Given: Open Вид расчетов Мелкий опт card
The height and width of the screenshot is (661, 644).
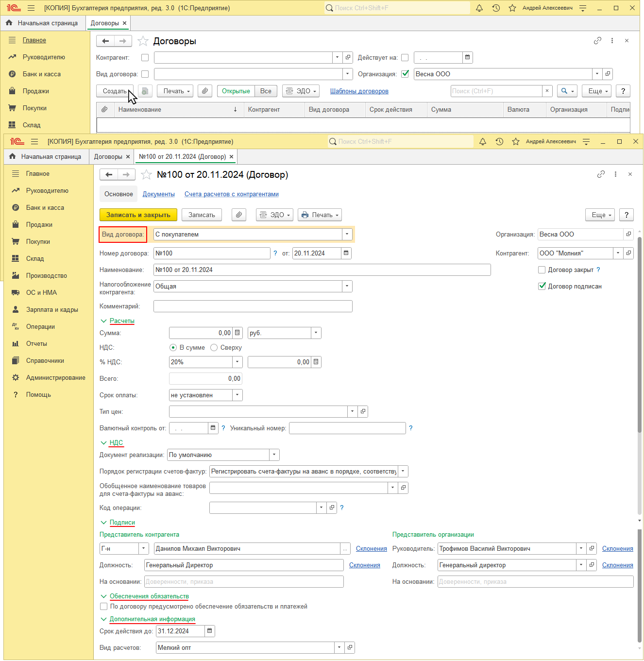Looking at the screenshot, I should point(350,647).
